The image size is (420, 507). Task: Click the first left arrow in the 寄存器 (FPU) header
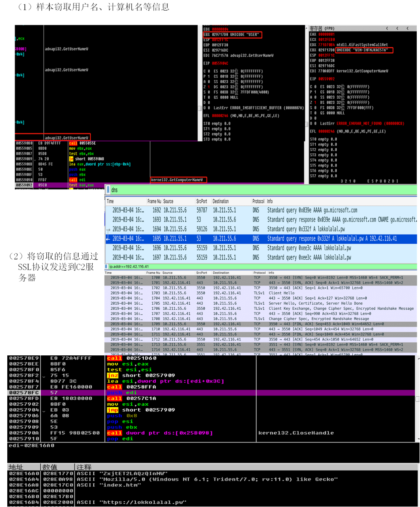tap(387, 28)
